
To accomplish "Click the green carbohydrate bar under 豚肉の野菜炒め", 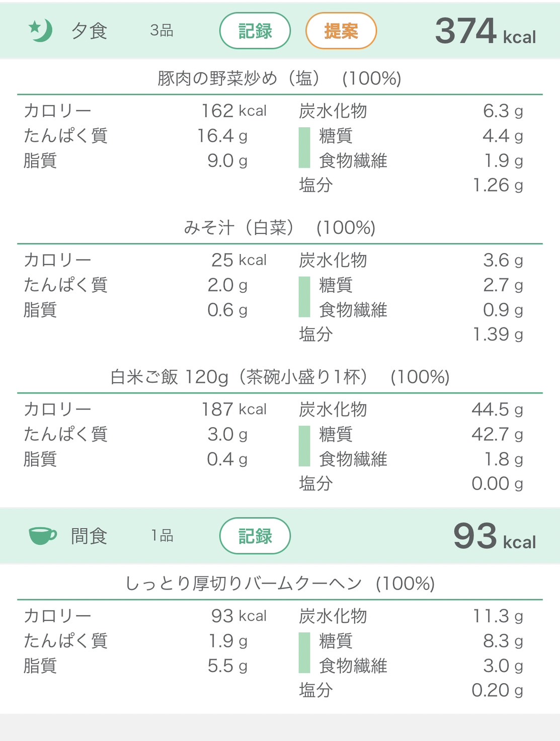I will tap(304, 148).
